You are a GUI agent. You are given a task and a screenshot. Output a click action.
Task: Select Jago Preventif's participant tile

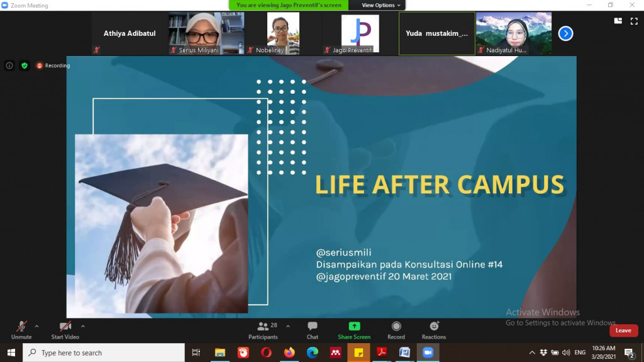tap(360, 33)
